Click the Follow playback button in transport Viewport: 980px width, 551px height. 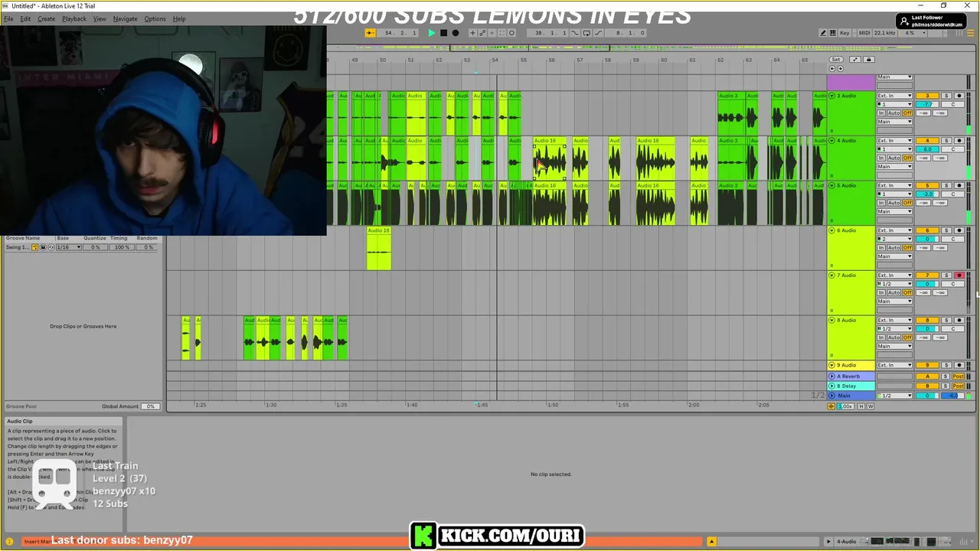(x=371, y=33)
